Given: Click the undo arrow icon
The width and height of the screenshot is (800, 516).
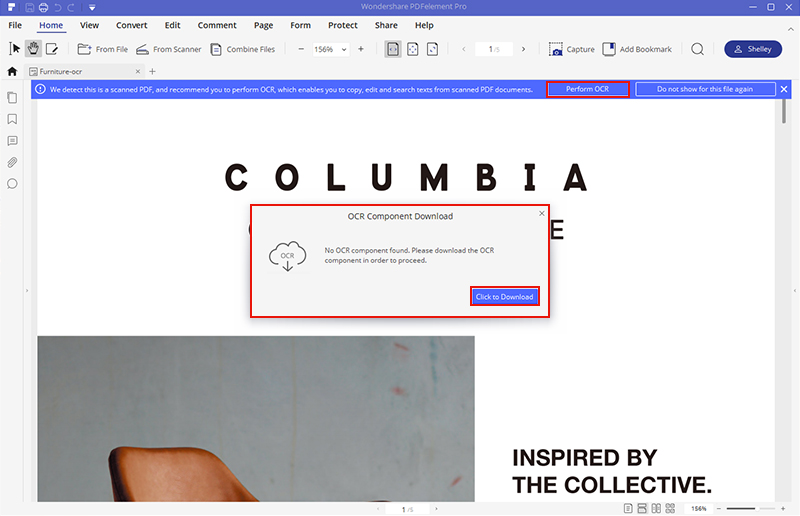Looking at the screenshot, I should pyautogui.click(x=58, y=7).
